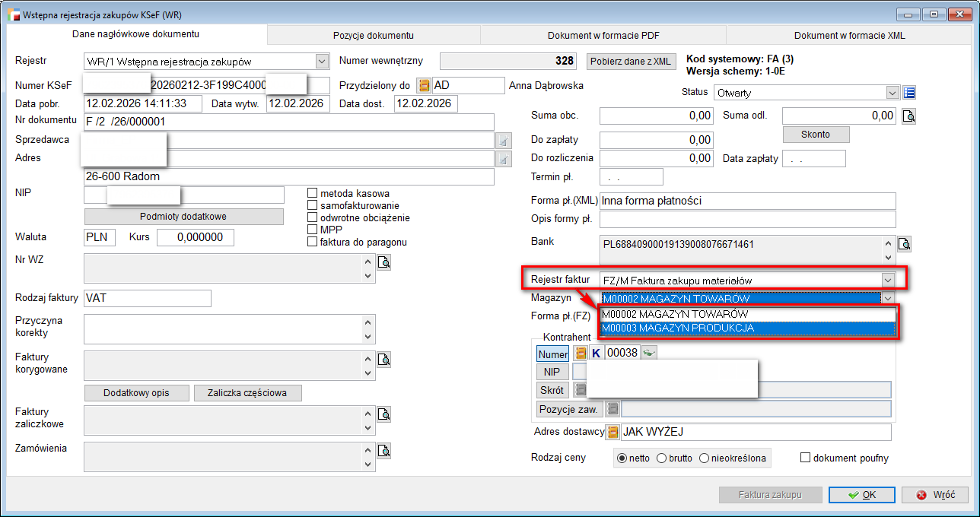The image size is (980, 517).
Task: Click list icon next to Status dropdown
Action: click(x=909, y=93)
